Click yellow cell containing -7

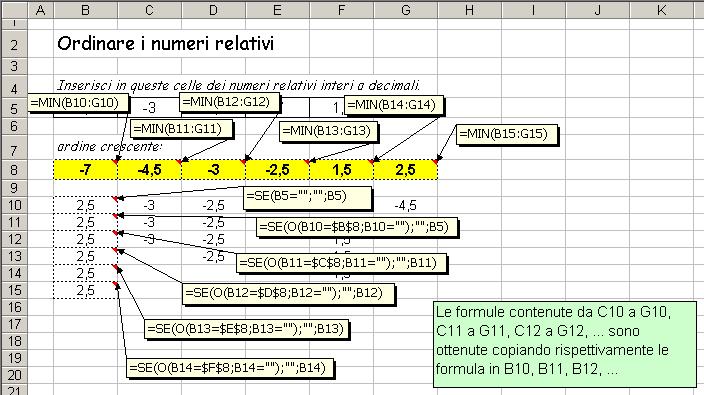tap(85, 170)
